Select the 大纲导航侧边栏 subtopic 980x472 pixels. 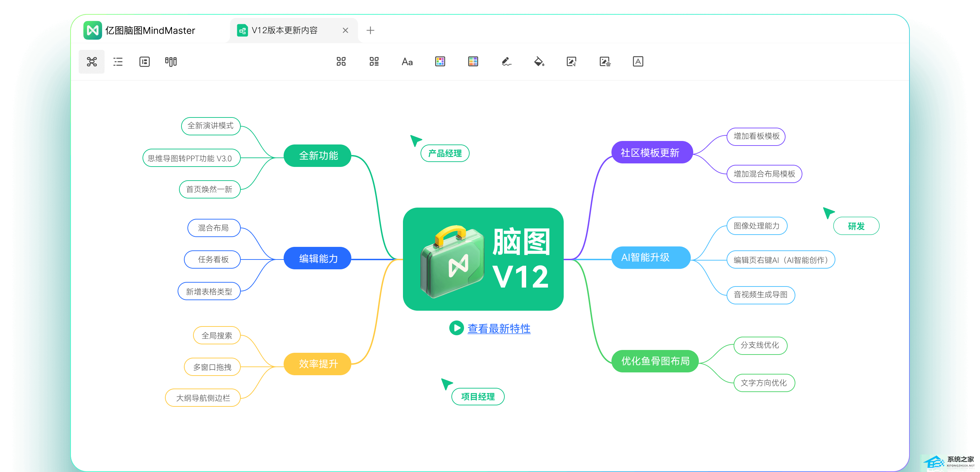[x=203, y=398]
